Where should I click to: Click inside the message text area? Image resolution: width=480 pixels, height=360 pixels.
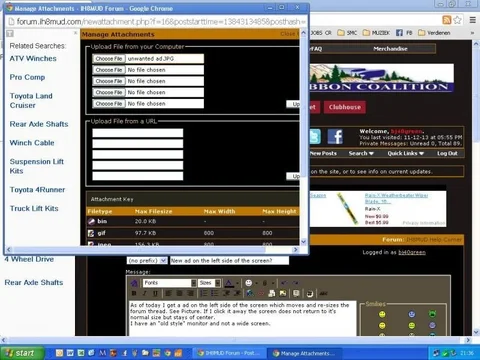242,318
